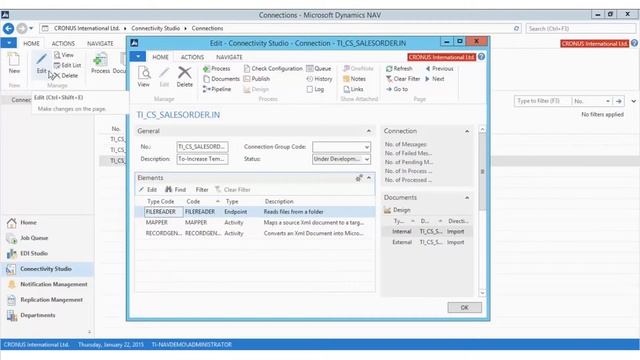
Task: Click Process icon in main window ribbon
Action: coord(100,63)
